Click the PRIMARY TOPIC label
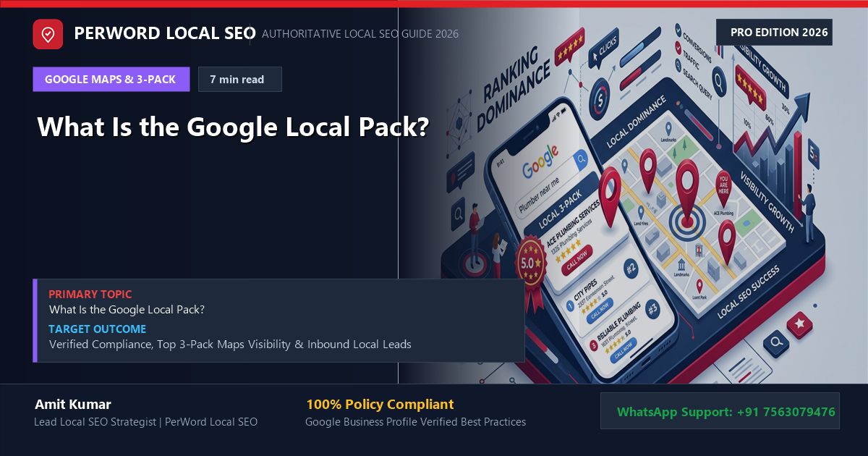The image size is (868, 456). [x=90, y=295]
